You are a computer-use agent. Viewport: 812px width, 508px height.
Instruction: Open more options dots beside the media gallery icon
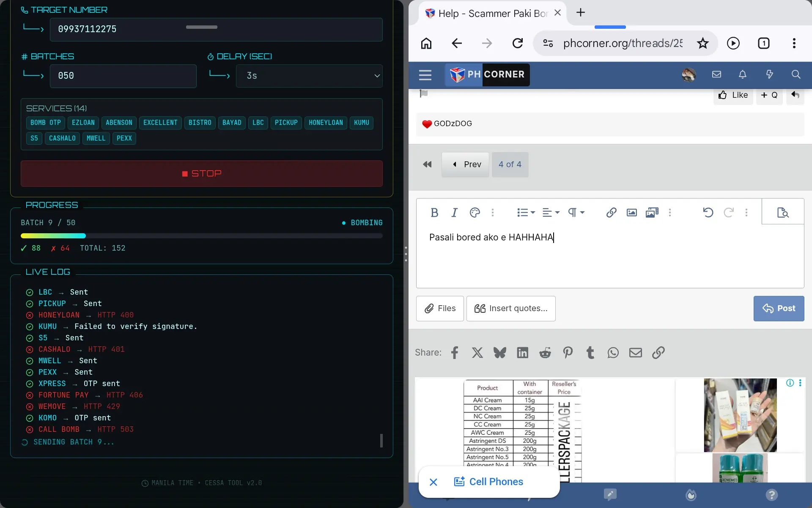[670, 213]
